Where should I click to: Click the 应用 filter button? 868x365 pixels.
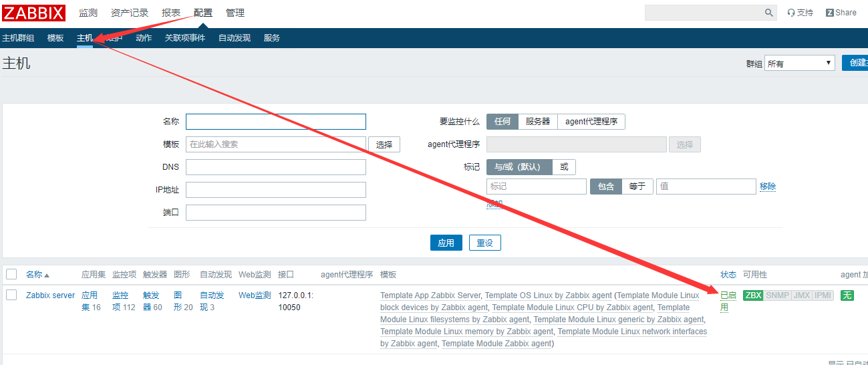(x=446, y=243)
